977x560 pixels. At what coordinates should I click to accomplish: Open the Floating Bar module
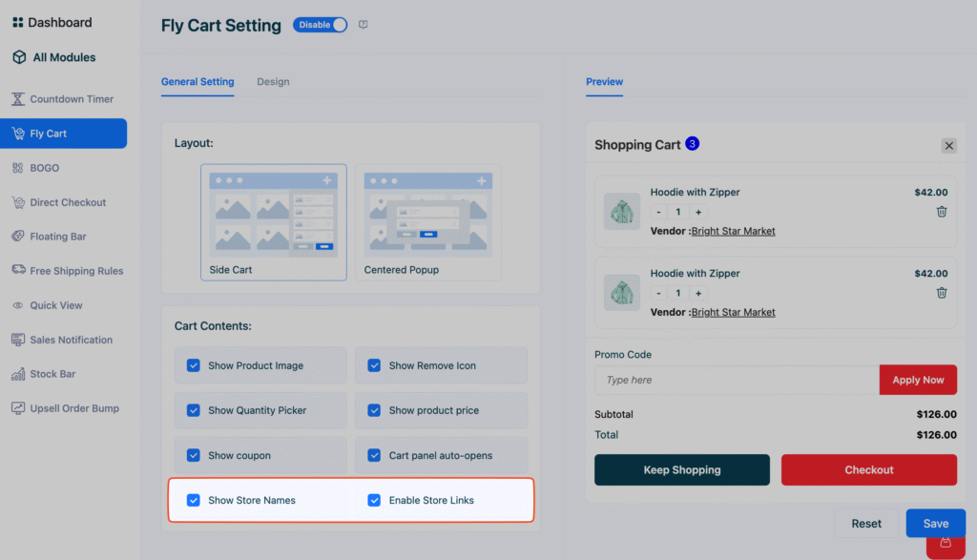point(56,237)
